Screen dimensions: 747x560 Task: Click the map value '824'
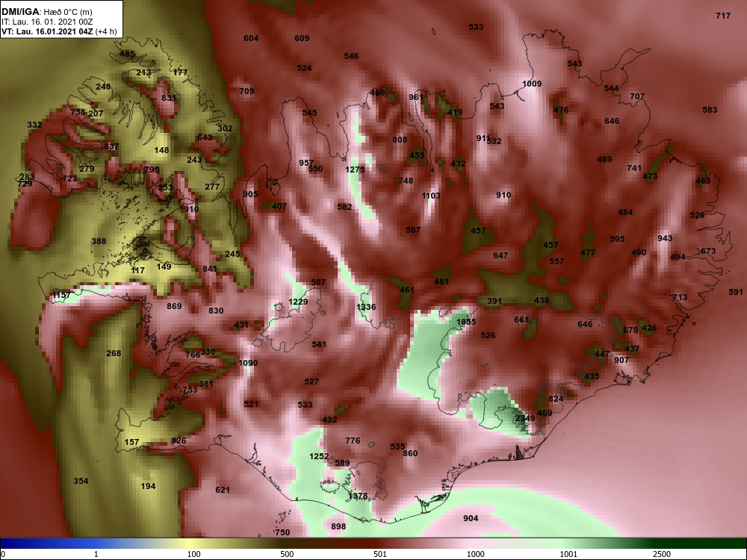556,399
